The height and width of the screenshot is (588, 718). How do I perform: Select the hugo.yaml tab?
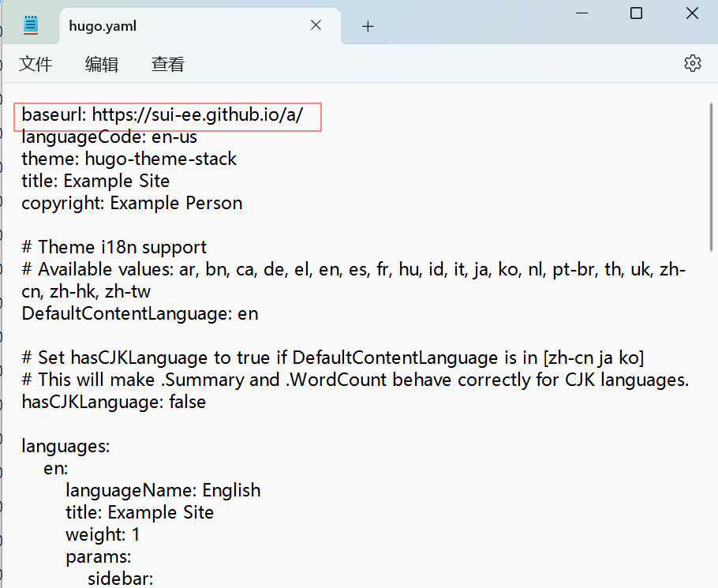pos(200,25)
